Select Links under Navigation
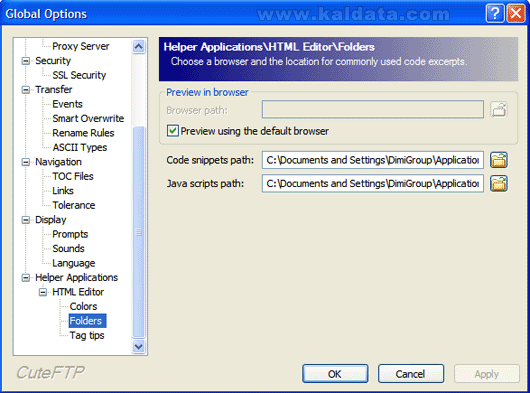 (63, 191)
